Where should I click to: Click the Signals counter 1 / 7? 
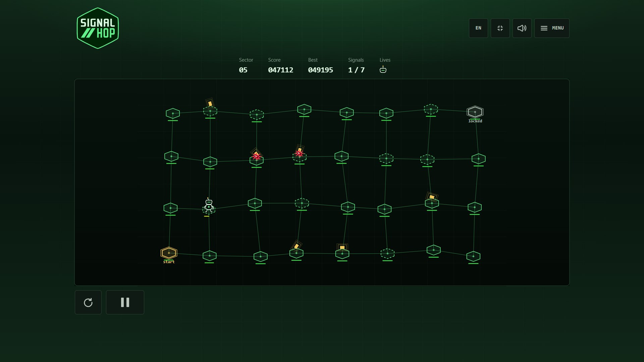point(356,70)
